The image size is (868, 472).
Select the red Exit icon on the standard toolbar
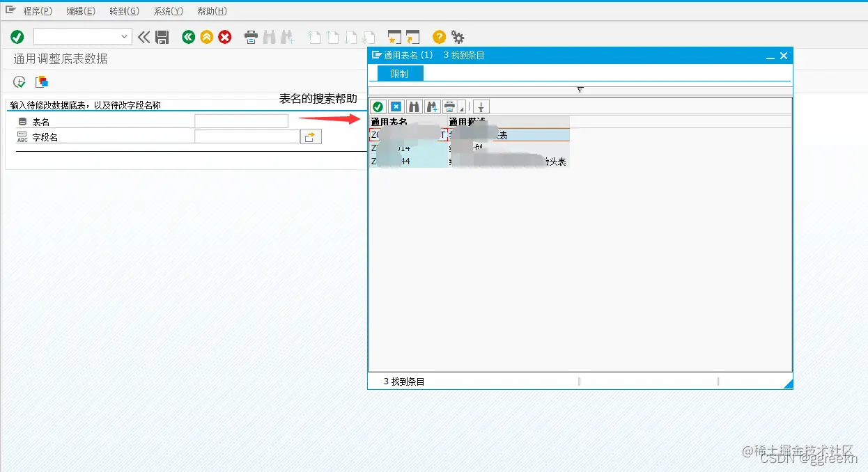(224, 36)
